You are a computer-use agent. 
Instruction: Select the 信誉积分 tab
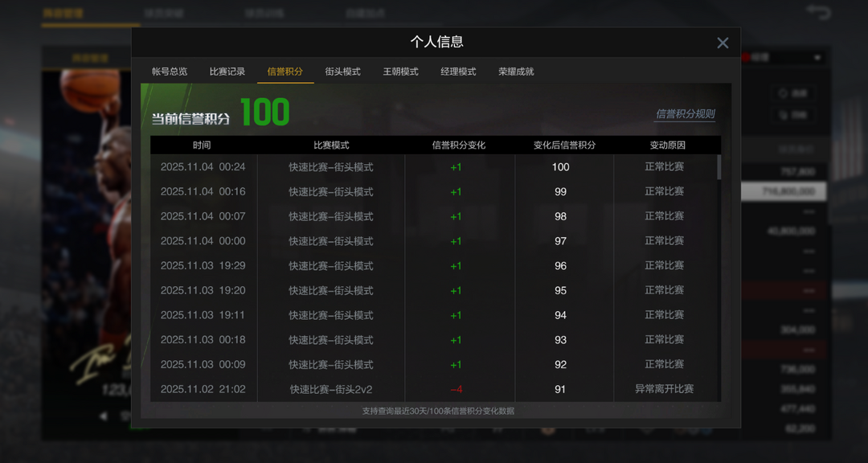click(x=285, y=72)
